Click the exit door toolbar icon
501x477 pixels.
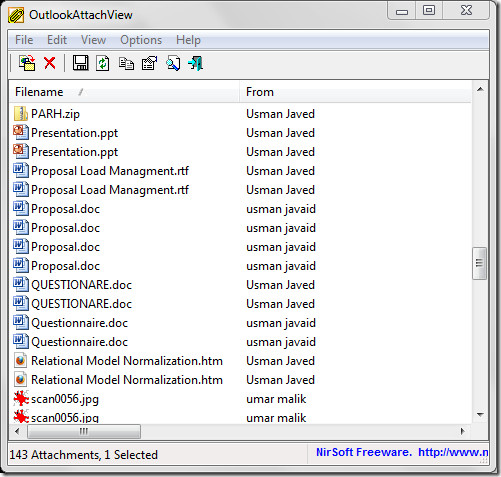(x=195, y=63)
